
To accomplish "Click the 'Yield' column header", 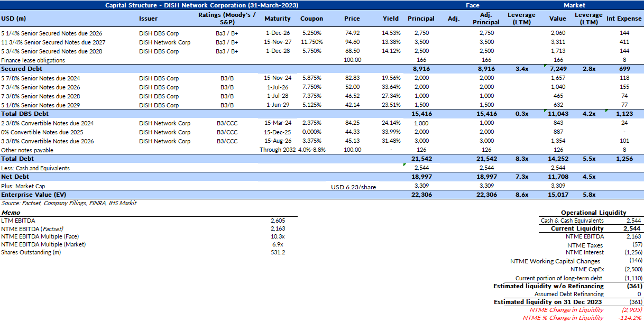I will click(x=391, y=18).
